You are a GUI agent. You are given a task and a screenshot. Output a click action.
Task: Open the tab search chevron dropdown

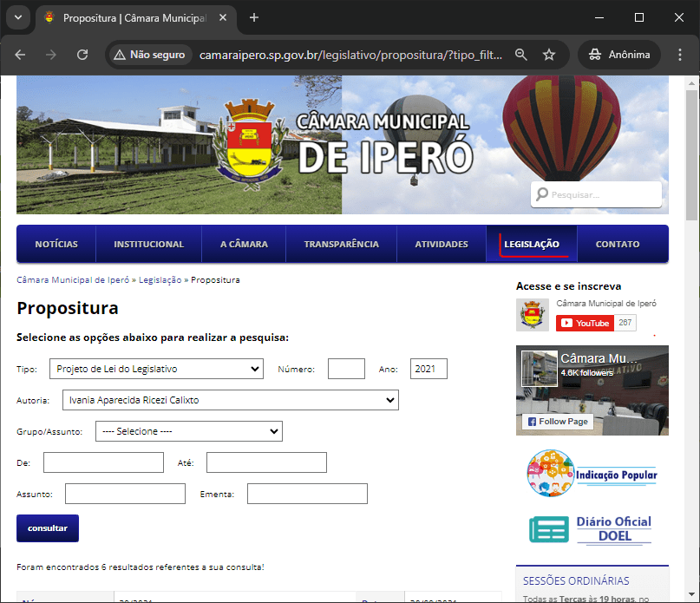click(17, 17)
